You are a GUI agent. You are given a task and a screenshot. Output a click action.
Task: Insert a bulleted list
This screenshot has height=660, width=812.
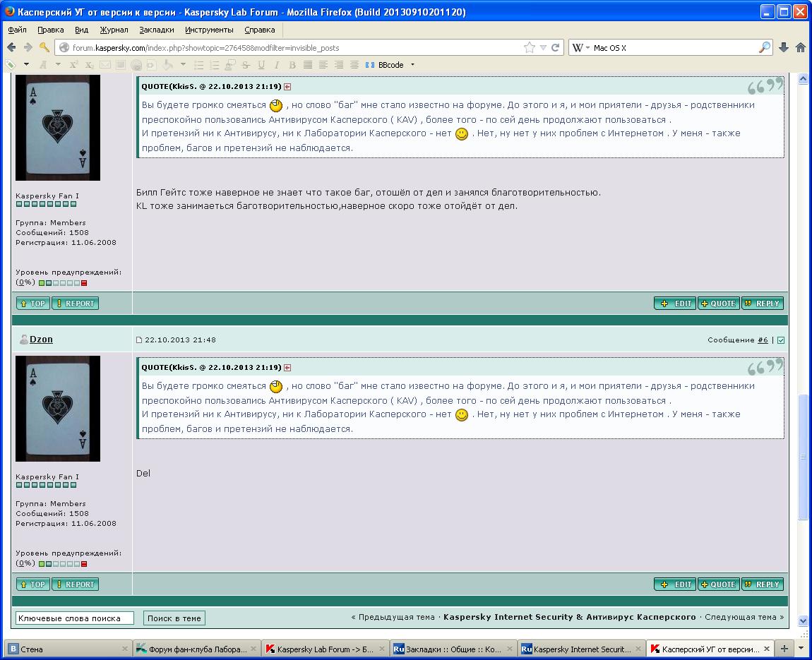coord(198,65)
